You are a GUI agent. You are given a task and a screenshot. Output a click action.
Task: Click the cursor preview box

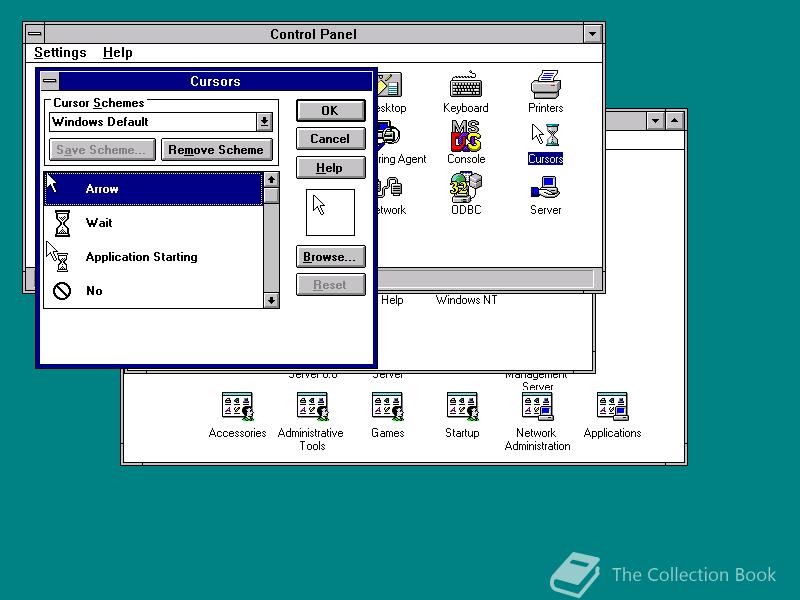(x=330, y=212)
